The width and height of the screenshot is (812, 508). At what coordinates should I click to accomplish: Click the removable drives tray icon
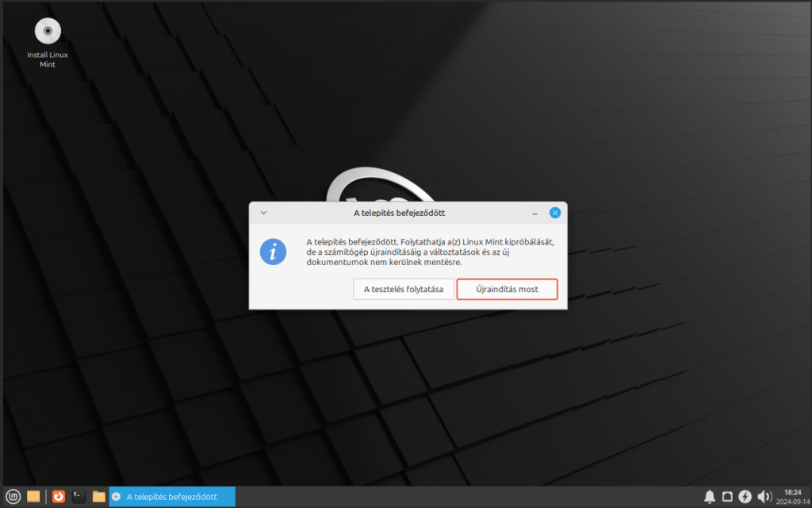tap(727, 497)
